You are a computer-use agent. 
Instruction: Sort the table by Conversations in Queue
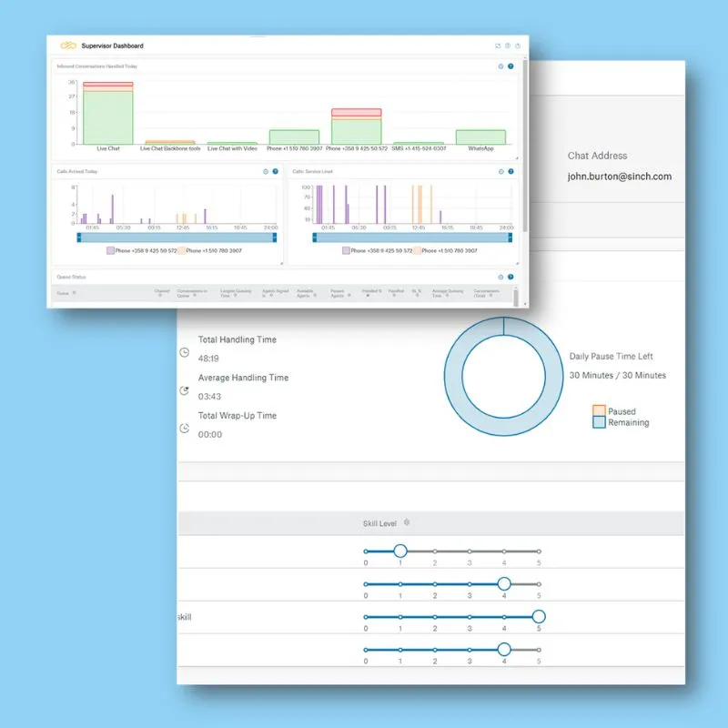[193, 291]
